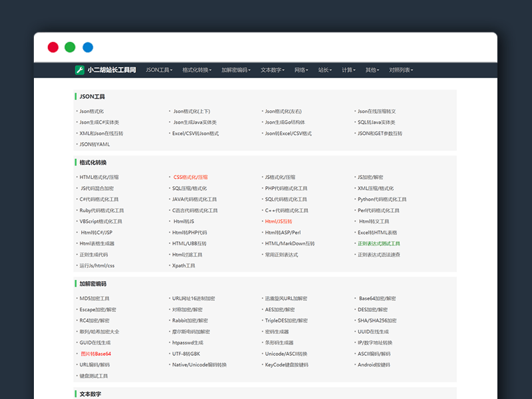Open the Python代码格式化工具 link

coord(382,199)
